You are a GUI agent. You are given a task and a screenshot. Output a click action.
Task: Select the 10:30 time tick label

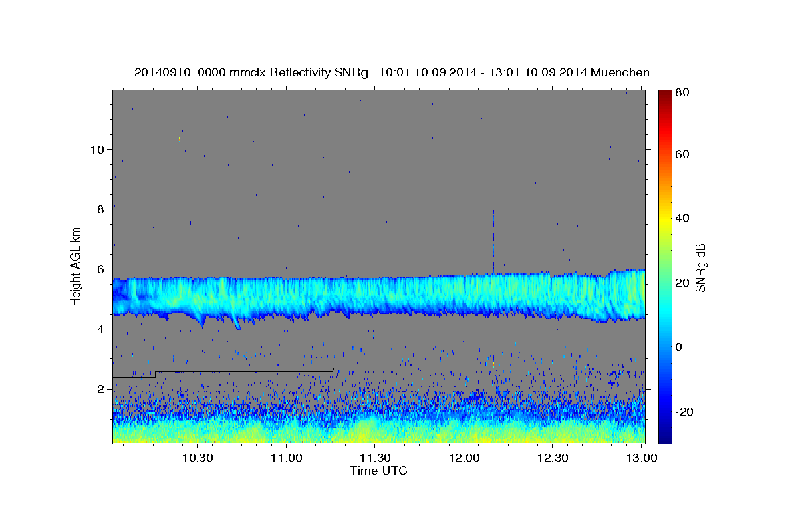[x=198, y=458]
